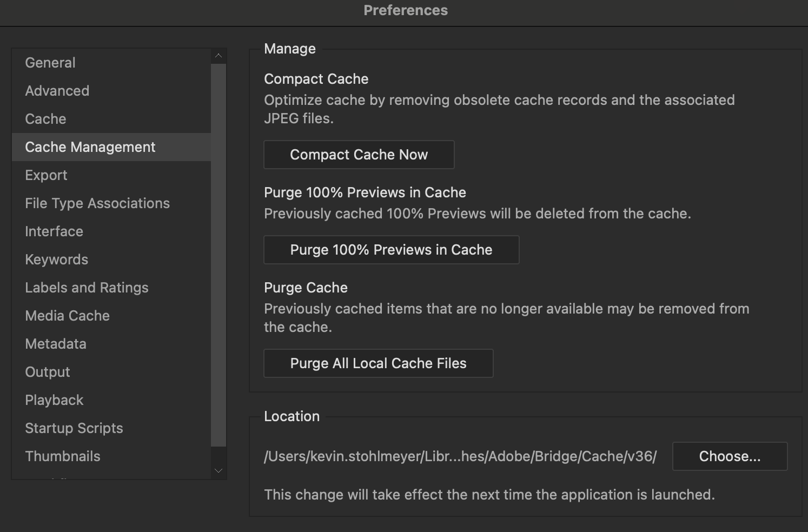
Task: Open Media Cache settings
Action: 68,316
